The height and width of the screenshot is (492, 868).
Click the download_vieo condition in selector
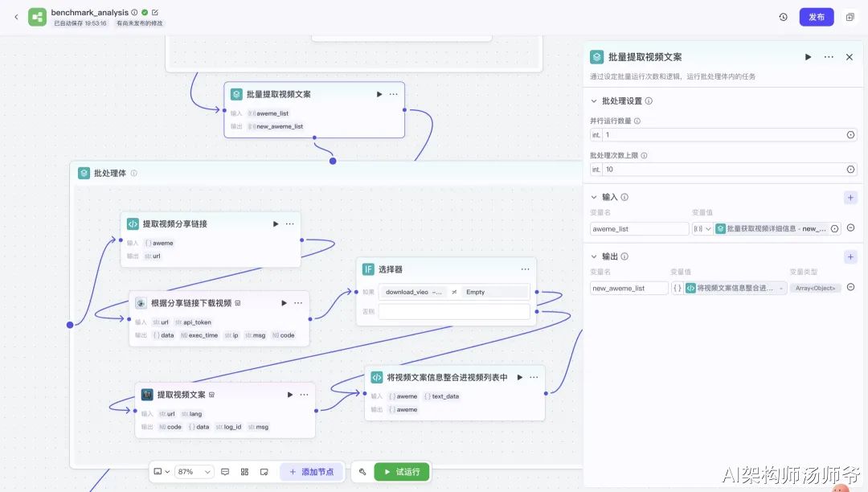tap(413, 292)
